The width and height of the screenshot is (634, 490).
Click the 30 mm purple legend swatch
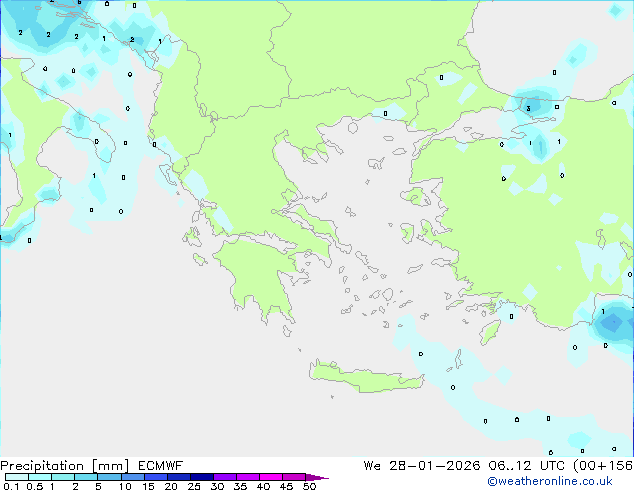[225, 477]
